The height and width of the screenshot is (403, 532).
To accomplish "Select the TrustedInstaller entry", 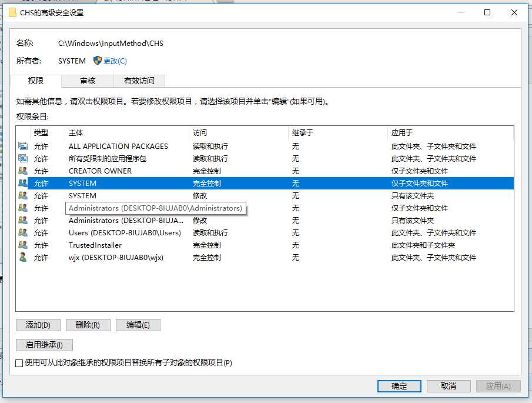I will (265, 245).
